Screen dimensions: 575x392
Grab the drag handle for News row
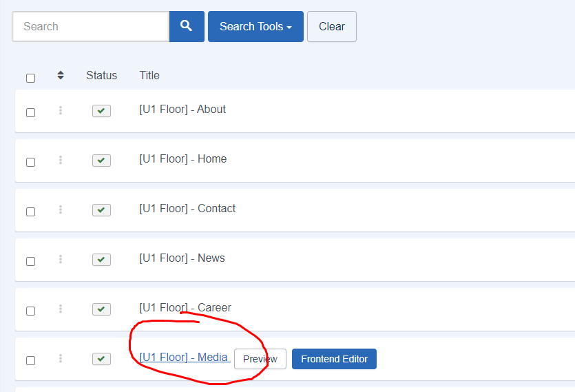click(x=61, y=259)
